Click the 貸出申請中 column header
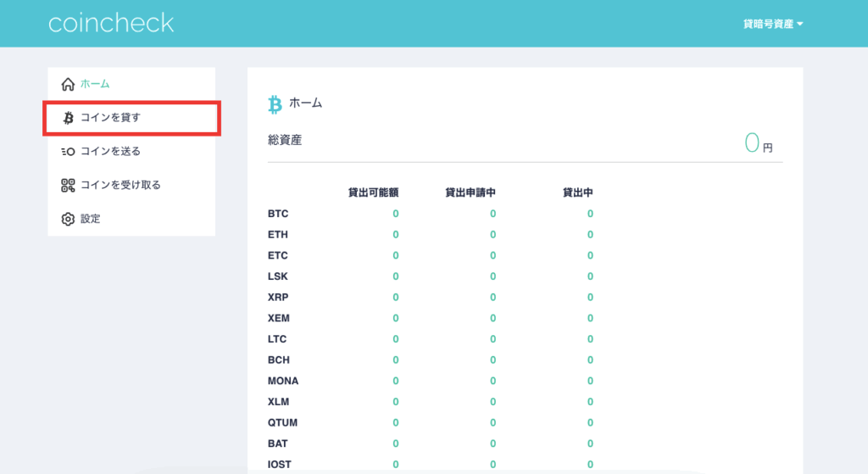Screen dimensions: 868x474 pyautogui.click(x=470, y=192)
